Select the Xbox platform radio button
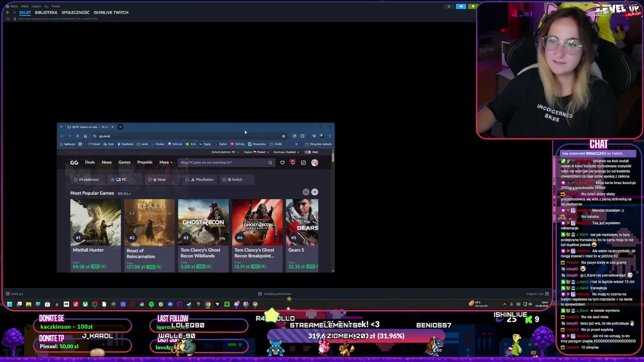The height and width of the screenshot is (362, 644). [x=150, y=179]
